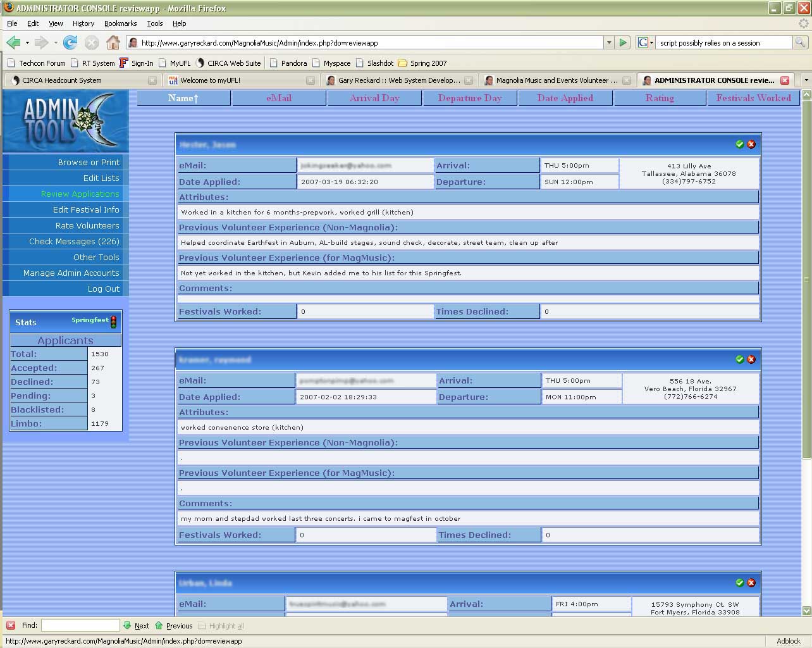This screenshot has height=648, width=812.
Task: Click the traffic light icon in Stats
Action: pos(114,321)
